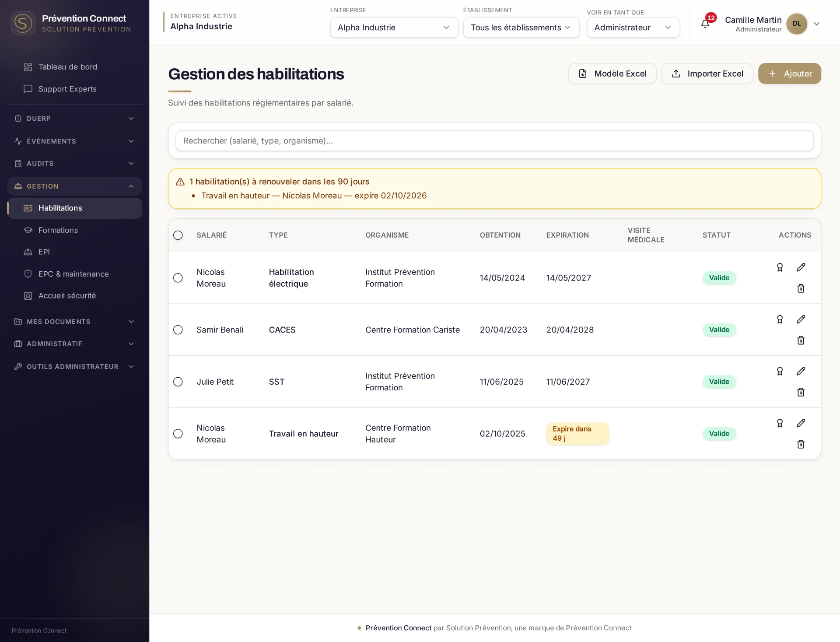Open EPI in sidebar
This screenshot has width=840, height=642.
74,252
